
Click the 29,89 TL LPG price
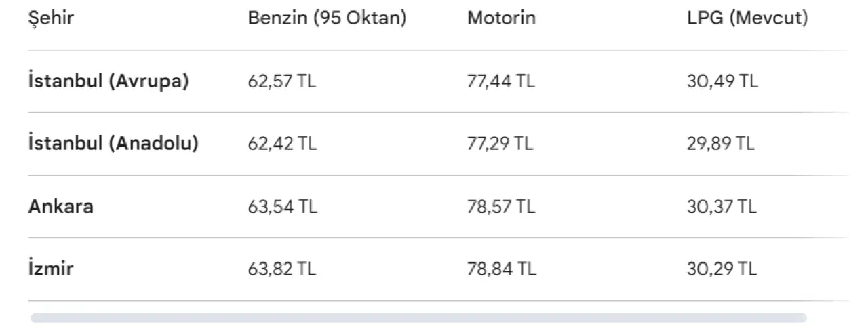pyautogui.click(x=720, y=144)
